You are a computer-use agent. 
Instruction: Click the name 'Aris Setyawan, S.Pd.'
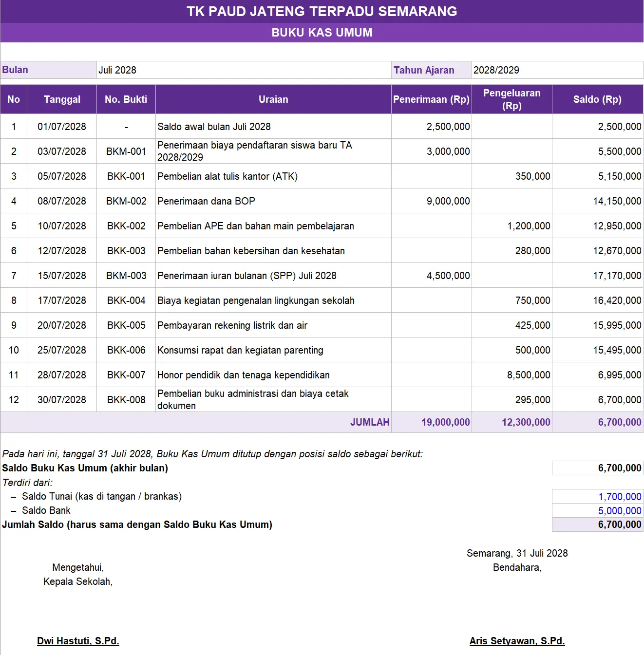[517, 641]
